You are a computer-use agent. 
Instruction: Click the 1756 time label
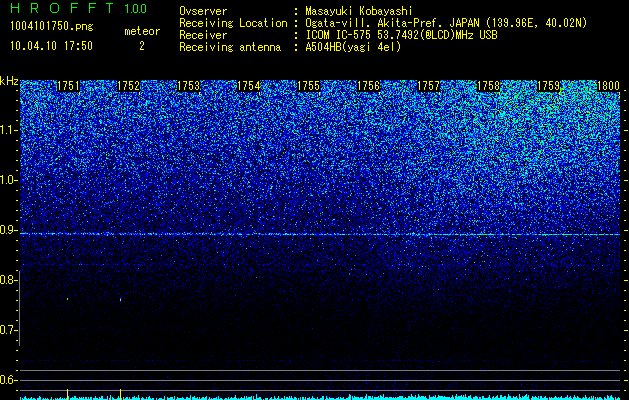[368, 86]
